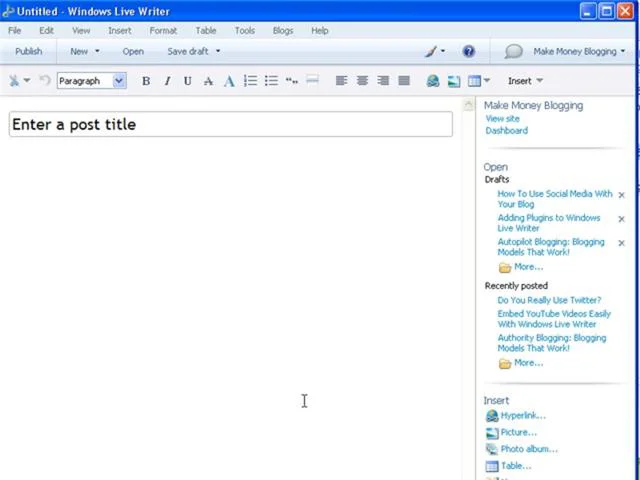Image resolution: width=640 pixels, height=480 pixels.
Task: Insert a numbered list
Action: (250, 81)
